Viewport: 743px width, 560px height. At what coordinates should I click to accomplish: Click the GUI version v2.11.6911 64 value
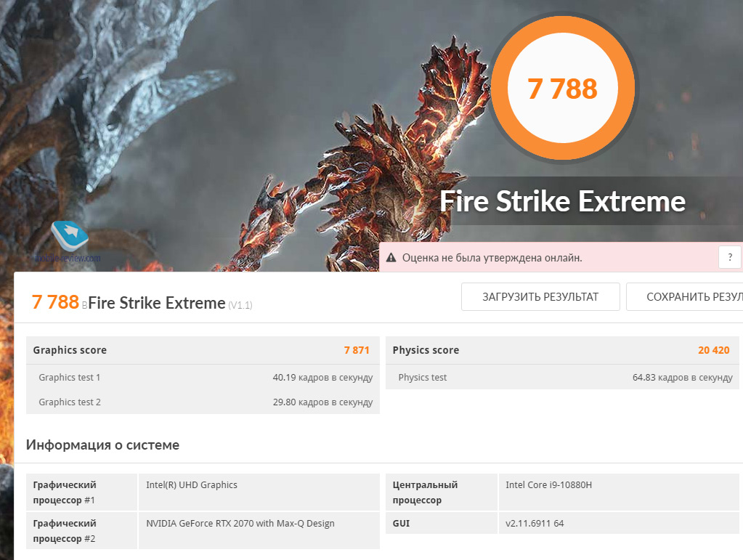[x=535, y=523]
